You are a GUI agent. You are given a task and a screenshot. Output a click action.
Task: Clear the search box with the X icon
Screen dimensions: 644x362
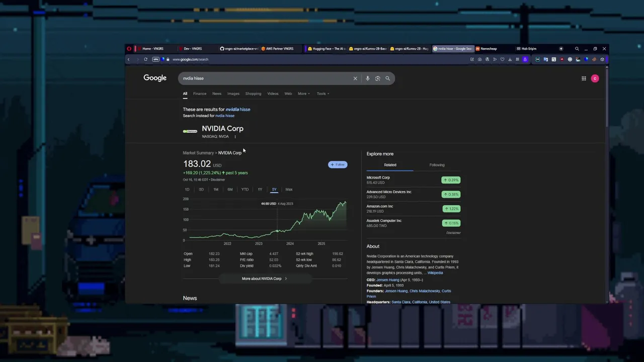(x=355, y=78)
